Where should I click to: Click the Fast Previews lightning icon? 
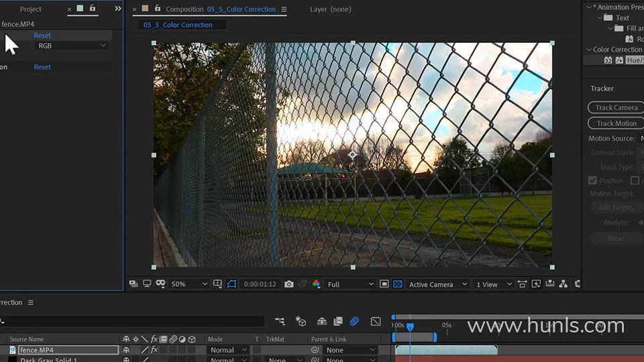[536, 284]
